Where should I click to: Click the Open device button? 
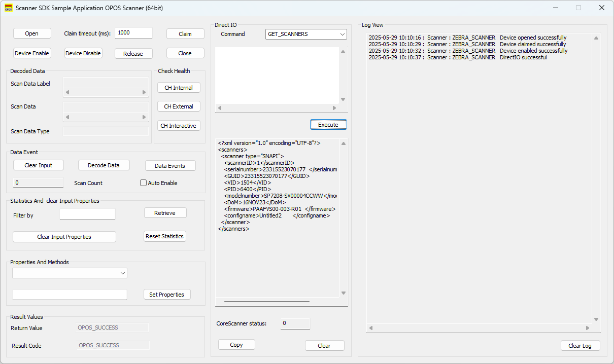pos(32,33)
